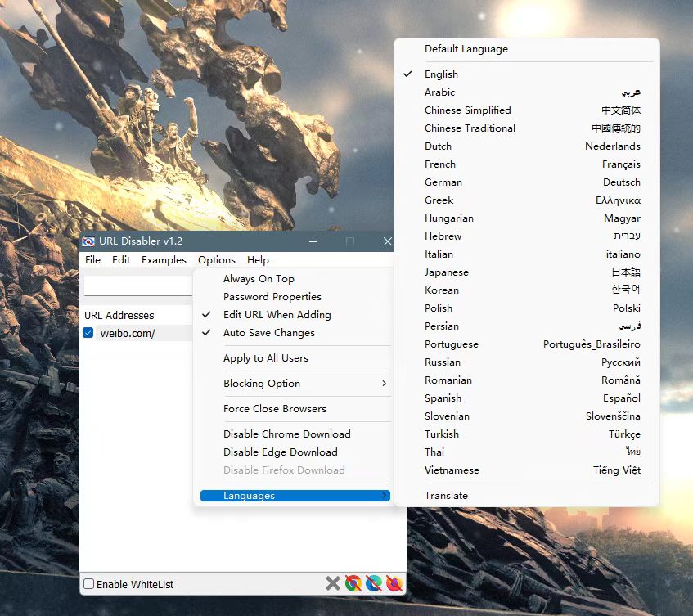Select Chinese Simplified language

coord(526,110)
